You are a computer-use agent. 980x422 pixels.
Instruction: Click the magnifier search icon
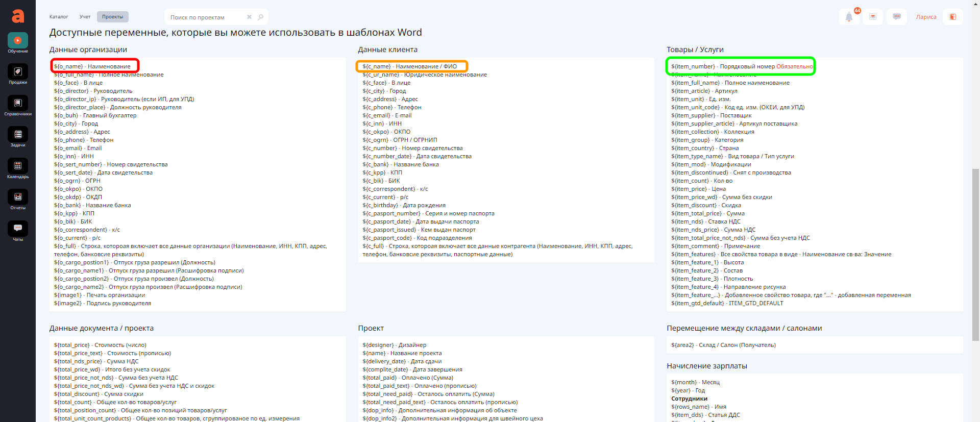[x=261, y=17]
